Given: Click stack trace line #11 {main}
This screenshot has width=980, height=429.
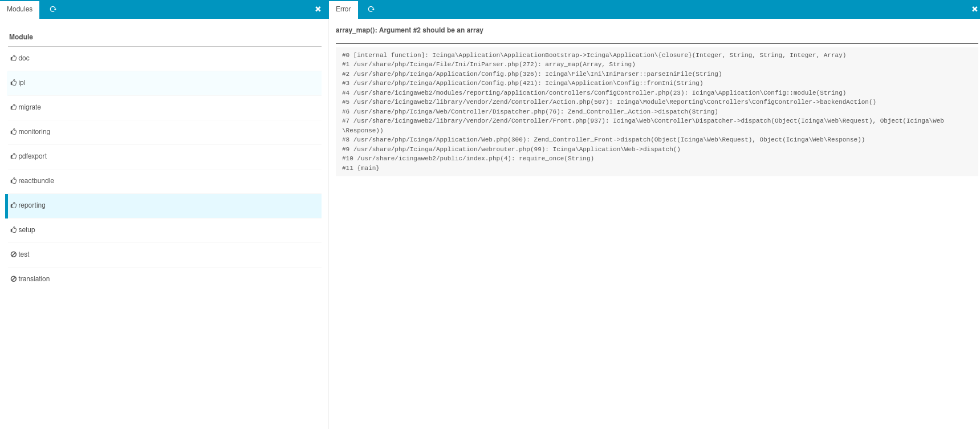Looking at the screenshot, I should (361, 168).
